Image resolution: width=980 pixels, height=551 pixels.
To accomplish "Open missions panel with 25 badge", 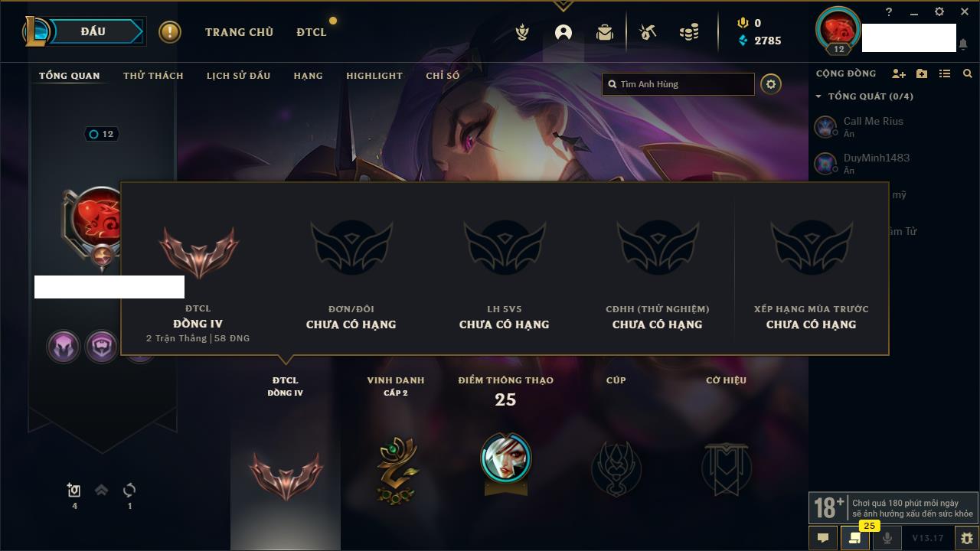I will tap(854, 538).
